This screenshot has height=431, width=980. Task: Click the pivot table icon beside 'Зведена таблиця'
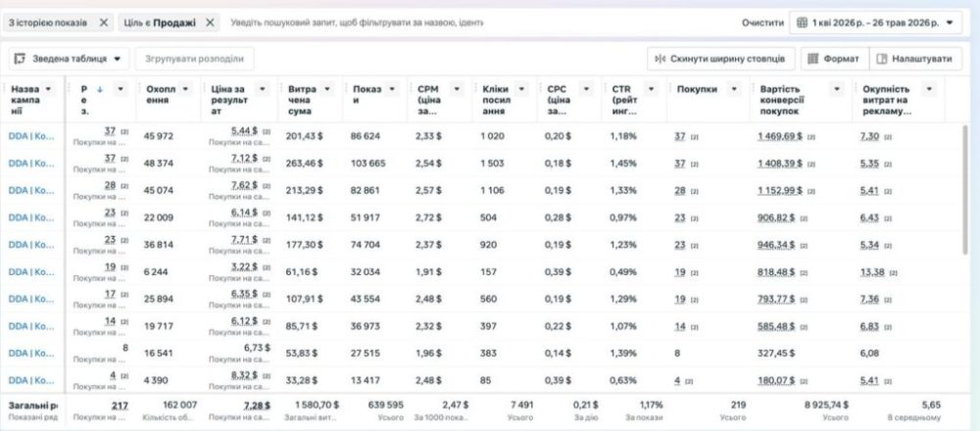[x=20, y=59]
